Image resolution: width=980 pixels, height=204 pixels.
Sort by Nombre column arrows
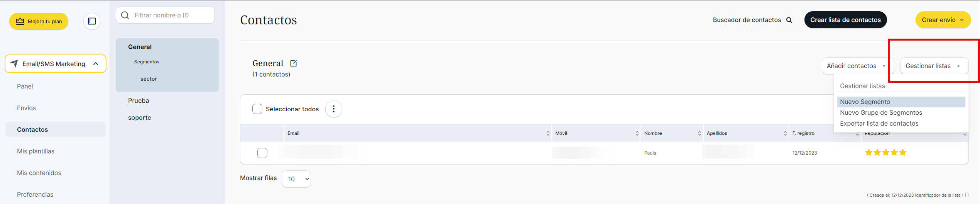[700, 133]
